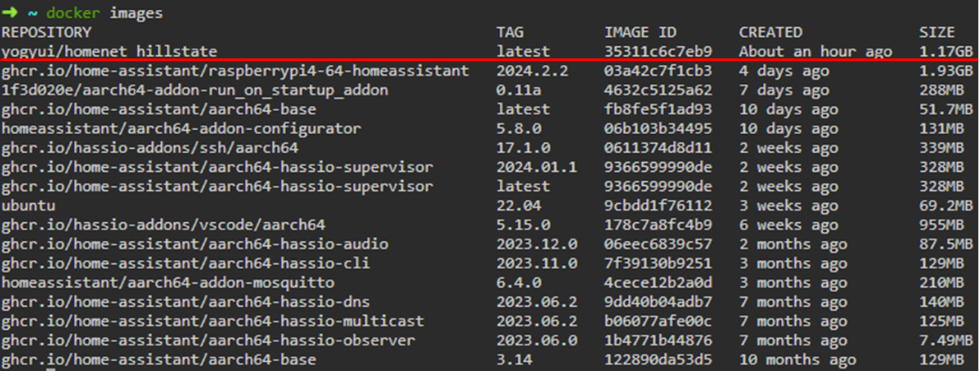The width and height of the screenshot is (980, 371).
Task: Click the IMAGE ID column header
Action: [x=640, y=32]
